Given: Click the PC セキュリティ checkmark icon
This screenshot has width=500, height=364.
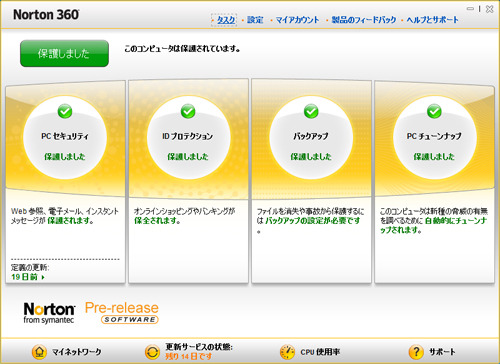Looking at the screenshot, I should coord(65,111).
